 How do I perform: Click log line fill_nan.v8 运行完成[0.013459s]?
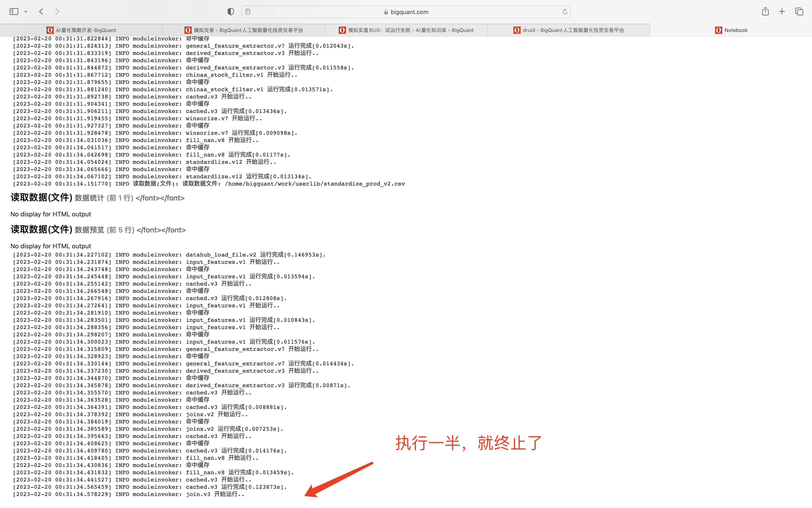153,472
